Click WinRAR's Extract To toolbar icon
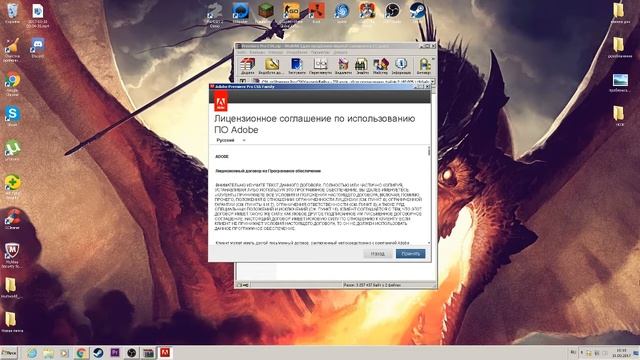Viewport: 640px width, 360px height. [x=271, y=66]
